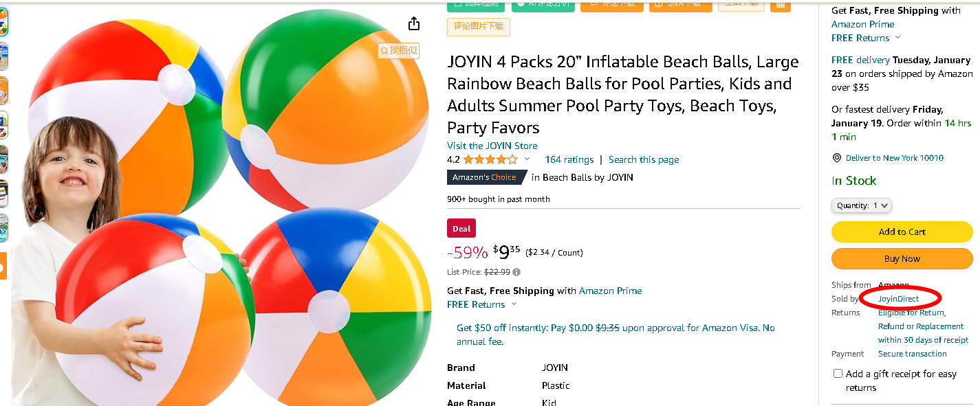Click the 找相似 find-similar search button
The height and width of the screenshot is (406, 980).
(x=399, y=50)
